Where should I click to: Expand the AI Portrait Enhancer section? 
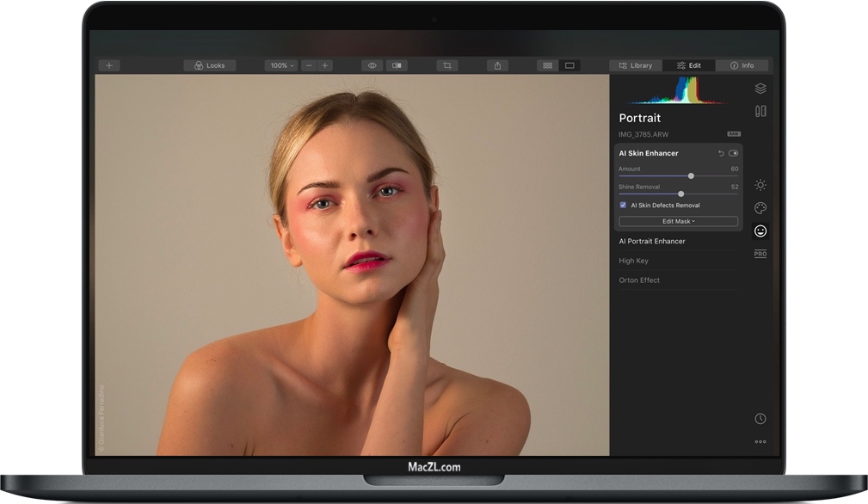tap(652, 242)
